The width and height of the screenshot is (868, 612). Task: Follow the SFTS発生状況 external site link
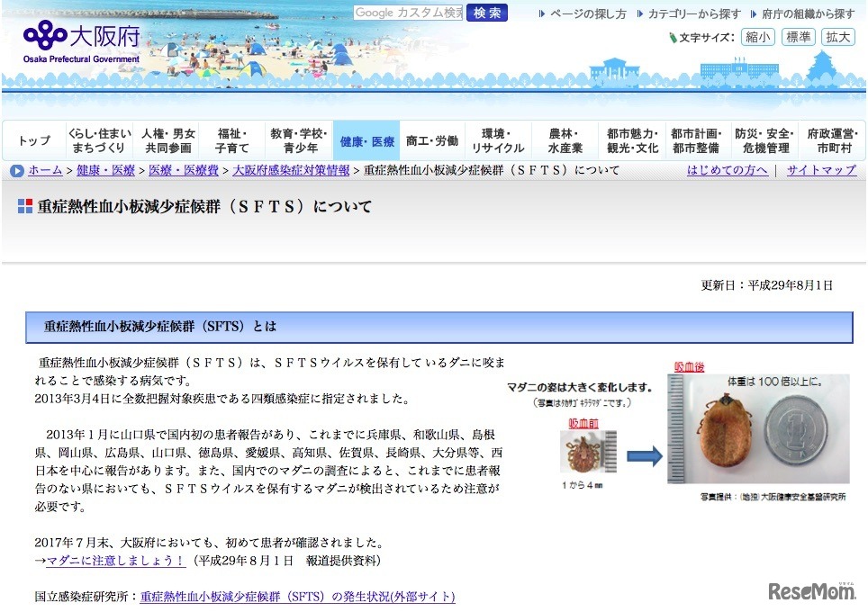point(298,597)
